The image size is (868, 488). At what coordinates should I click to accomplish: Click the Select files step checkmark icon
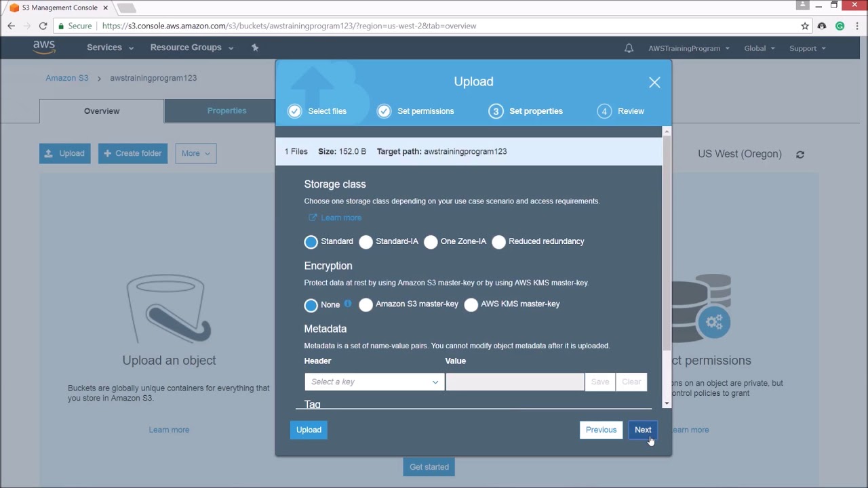pyautogui.click(x=294, y=111)
